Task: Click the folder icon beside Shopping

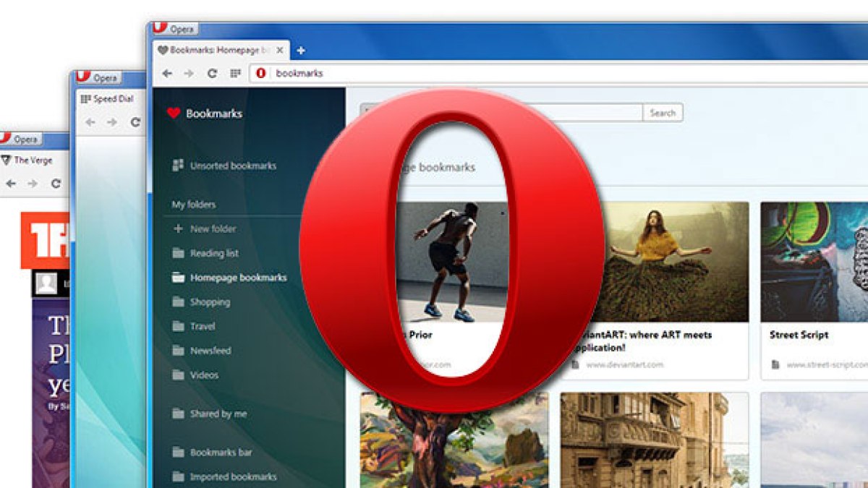Action: tap(178, 302)
